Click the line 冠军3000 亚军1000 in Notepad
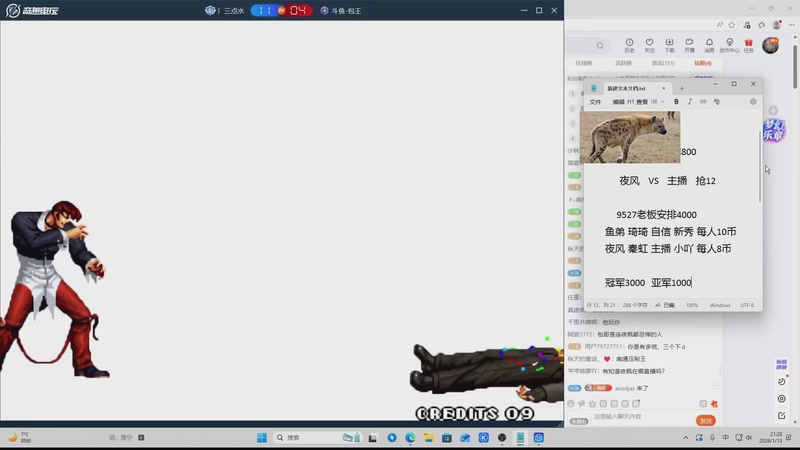This screenshot has width=800, height=450. point(648,283)
